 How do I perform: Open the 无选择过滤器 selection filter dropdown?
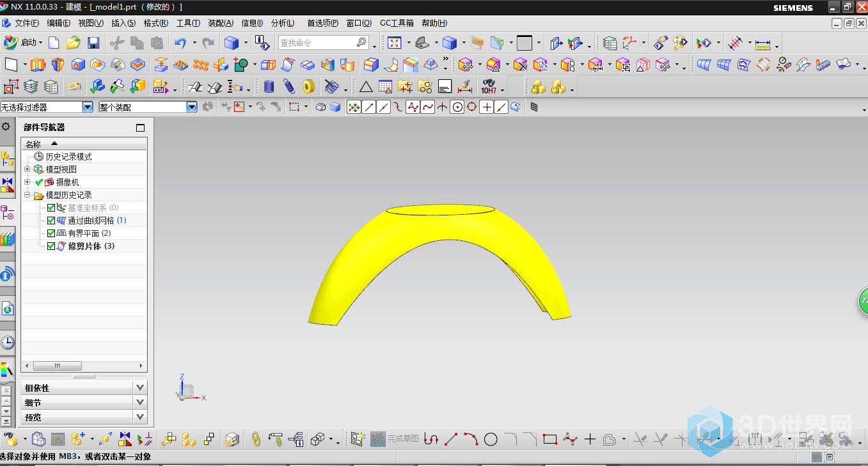[88, 107]
